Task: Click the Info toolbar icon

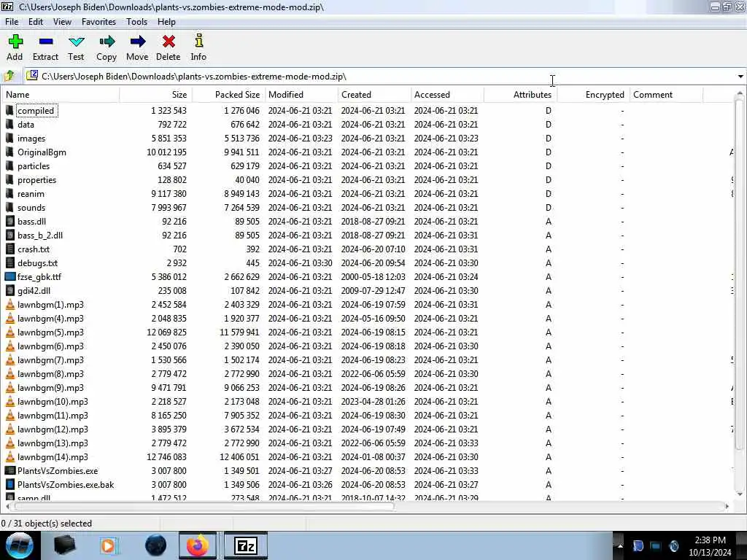Action: pos(199,41)
